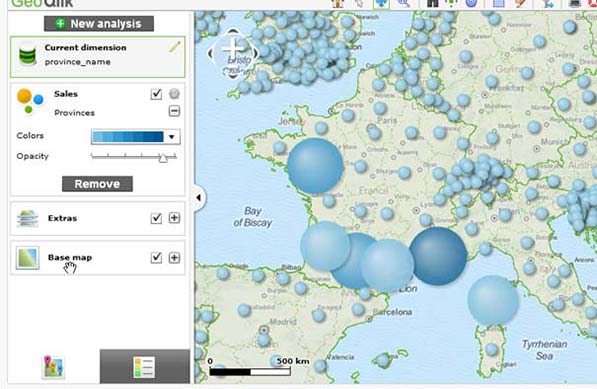Viewport: 597px width, 389px height.
Task: Click the blue color gradient swatch
Action: pos(128,137)
